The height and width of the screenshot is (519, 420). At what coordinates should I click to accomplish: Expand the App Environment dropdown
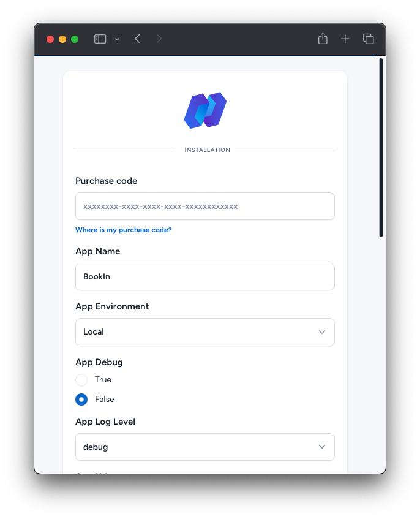coord(204,332)
